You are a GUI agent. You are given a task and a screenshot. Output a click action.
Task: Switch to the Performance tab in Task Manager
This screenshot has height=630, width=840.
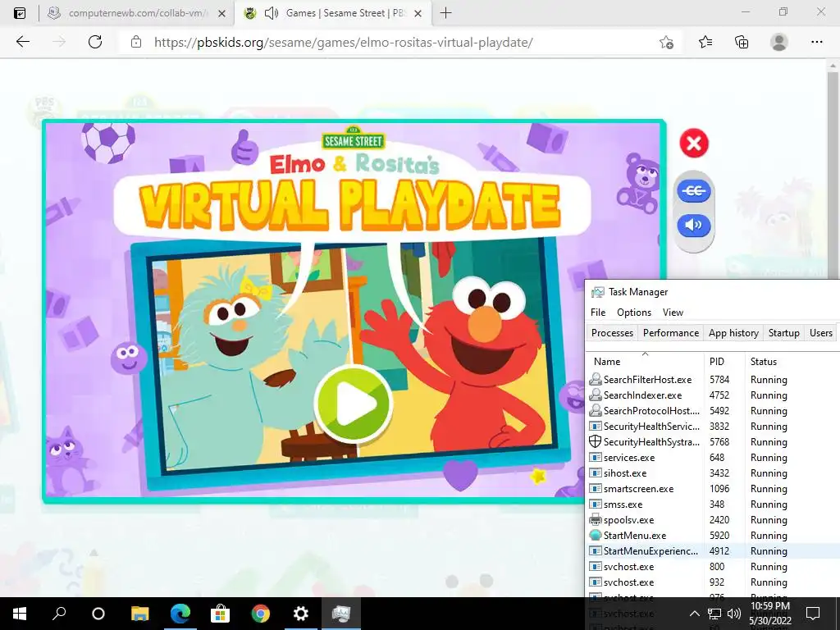coord(671,333)
